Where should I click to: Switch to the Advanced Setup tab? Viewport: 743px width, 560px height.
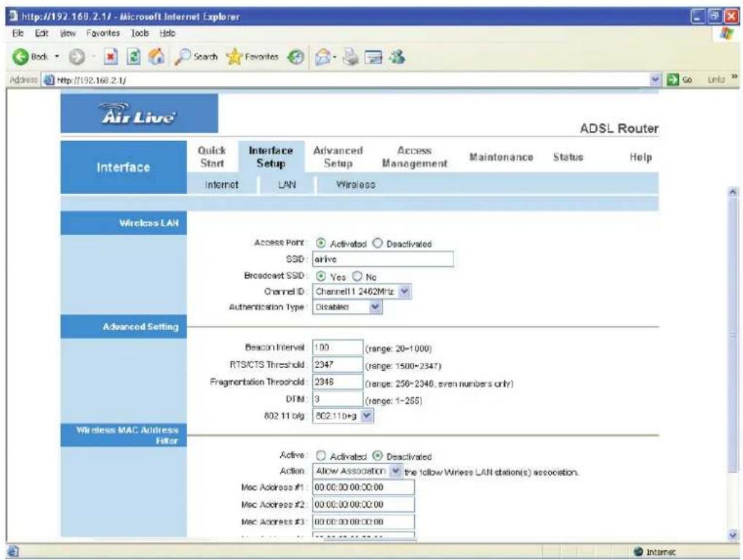(338, 156)
